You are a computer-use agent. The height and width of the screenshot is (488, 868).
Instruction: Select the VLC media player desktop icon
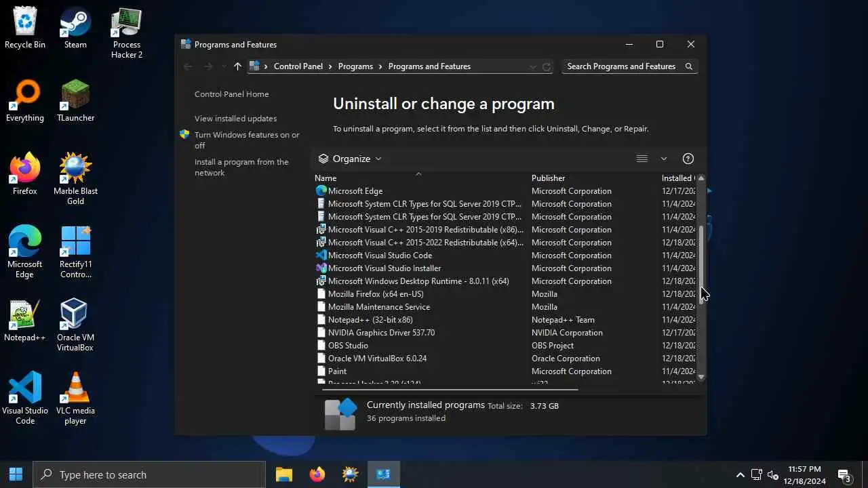[75, 399]
